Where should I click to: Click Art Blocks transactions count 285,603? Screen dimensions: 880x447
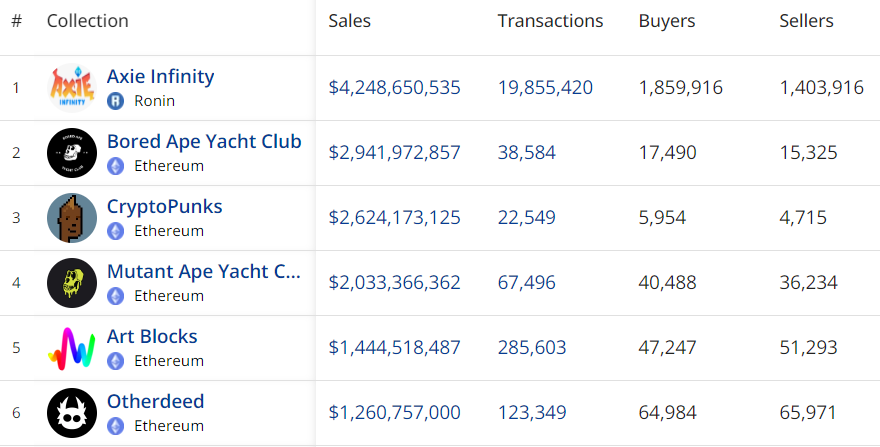click(532, 348)
